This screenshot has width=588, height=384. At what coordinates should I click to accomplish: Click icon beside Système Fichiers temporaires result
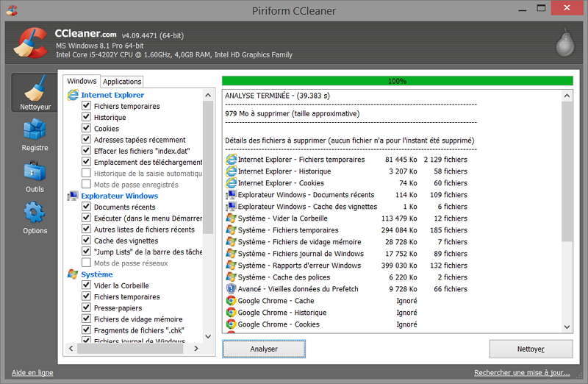coord(231,230)
